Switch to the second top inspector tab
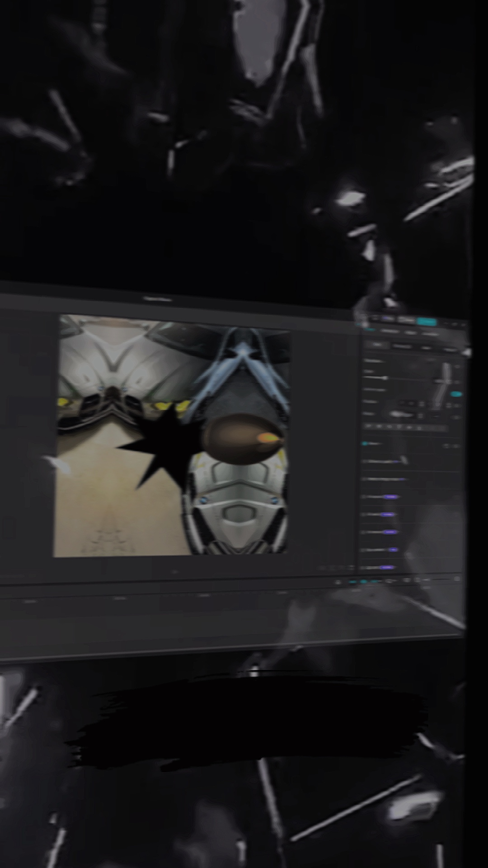This screenshot has height=868, width=488. 389,332
